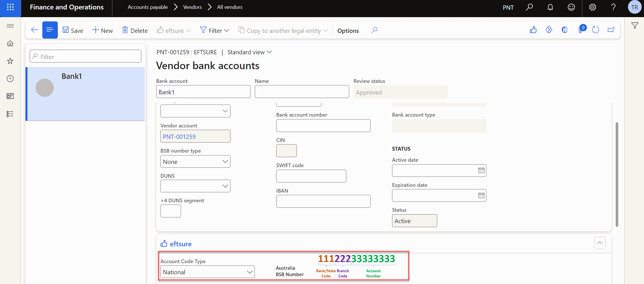
Task: Open the app launcher waffle menu
Action: (10, 7)
